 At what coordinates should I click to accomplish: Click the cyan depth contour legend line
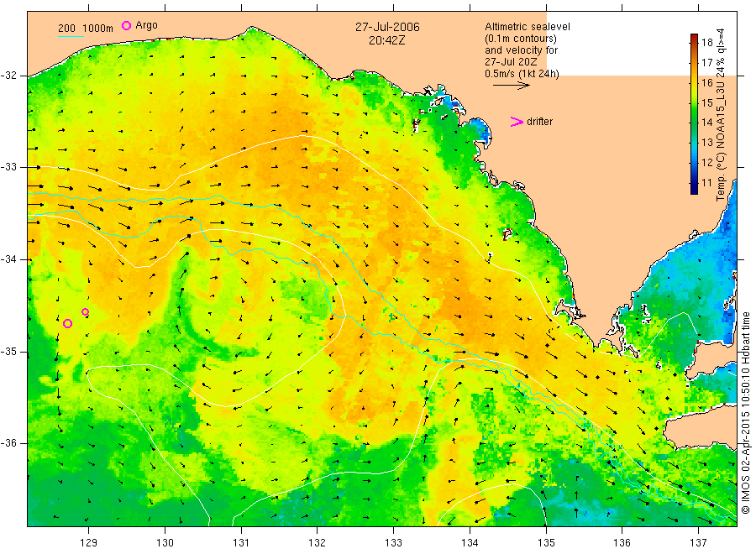click(71, 36)
